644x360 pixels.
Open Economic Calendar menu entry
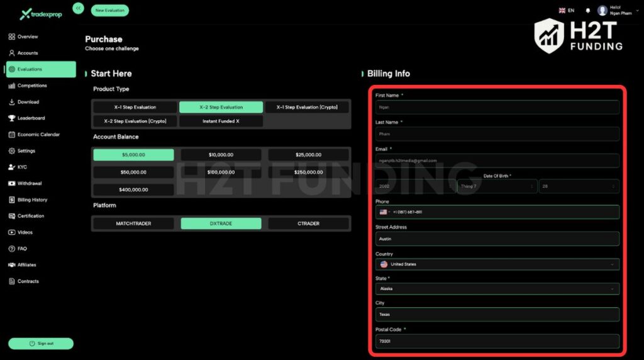tap(38, 135)
